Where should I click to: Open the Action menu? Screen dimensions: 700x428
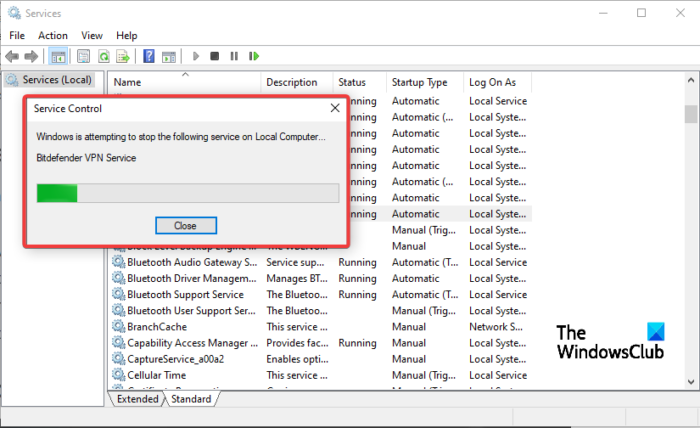click(53, 35)
